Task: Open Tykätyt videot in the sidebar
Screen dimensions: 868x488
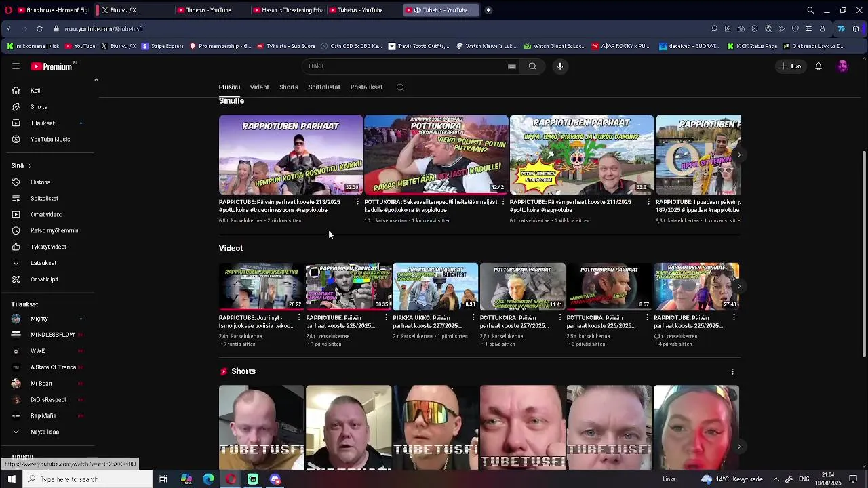Action: click(x=47, y=247)
